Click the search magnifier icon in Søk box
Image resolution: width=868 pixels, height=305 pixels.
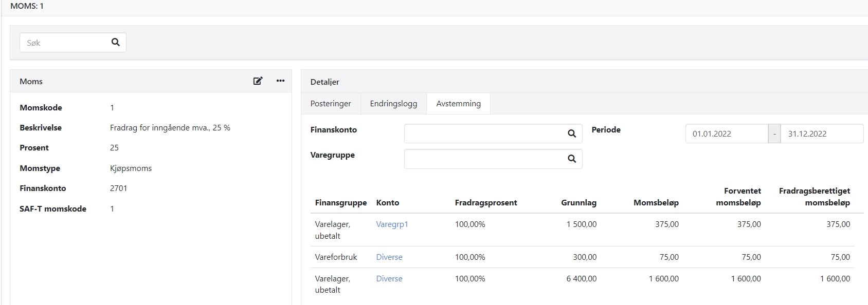tap(115, 43)
